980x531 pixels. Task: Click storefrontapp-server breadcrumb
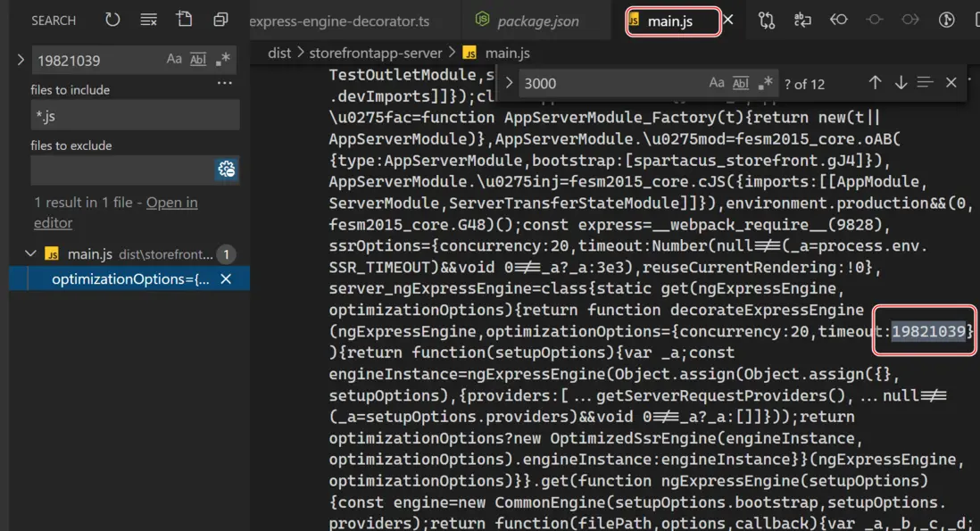tap(376, 54)
